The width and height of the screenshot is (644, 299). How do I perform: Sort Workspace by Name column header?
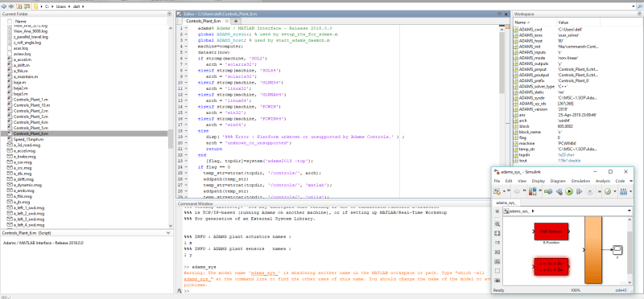pyautogui.click(x=535, y=23)
